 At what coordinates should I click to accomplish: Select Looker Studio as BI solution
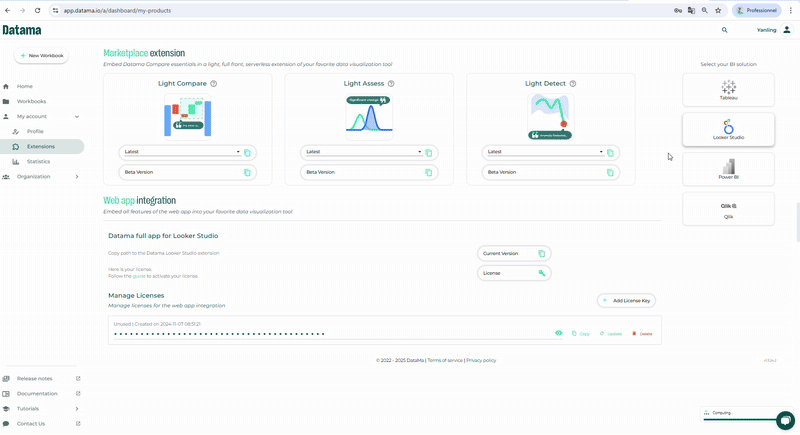729,130
